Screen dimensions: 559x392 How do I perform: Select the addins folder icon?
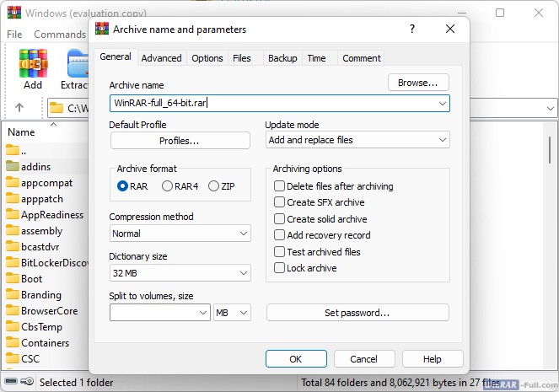[x=13, y=167]
